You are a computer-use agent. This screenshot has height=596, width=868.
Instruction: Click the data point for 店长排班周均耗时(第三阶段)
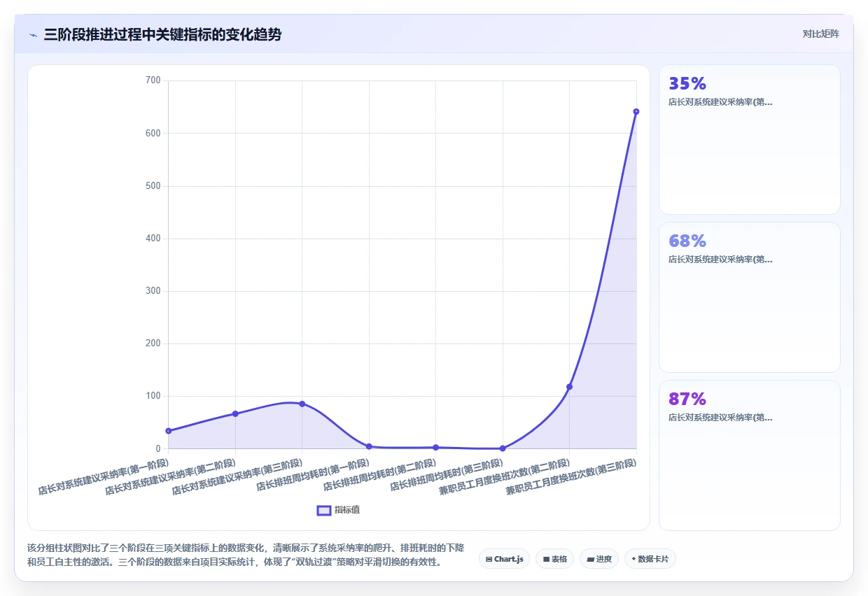(x=503, y=448)
